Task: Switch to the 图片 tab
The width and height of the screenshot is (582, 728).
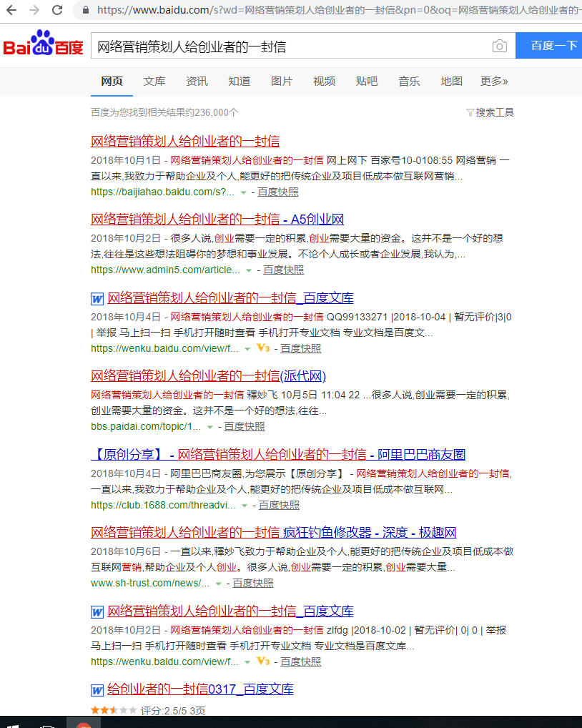Action: click(282, 82)
